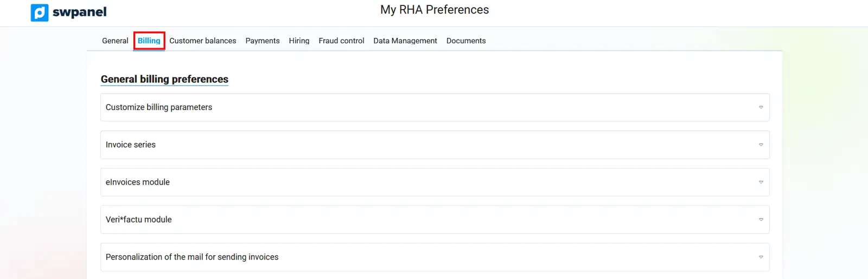868x279 pixels.
Task: Expand the Veri*factu module section
Action: 139,219
